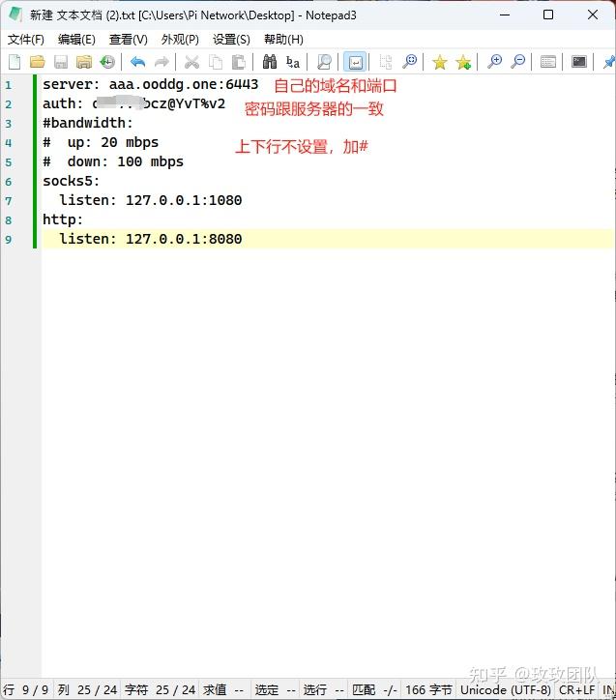Click the Undo arrow icon
616x700 pixels.
tap(138, 62)
